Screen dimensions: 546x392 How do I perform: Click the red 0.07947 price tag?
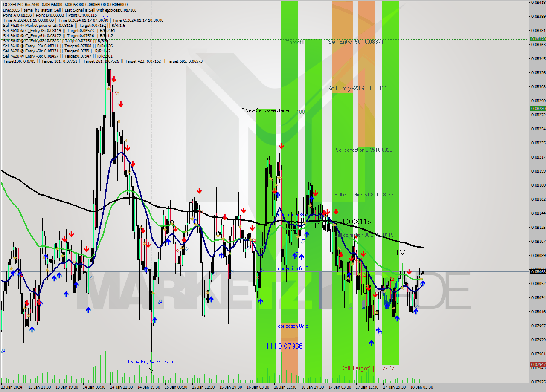tap(537, 364)
